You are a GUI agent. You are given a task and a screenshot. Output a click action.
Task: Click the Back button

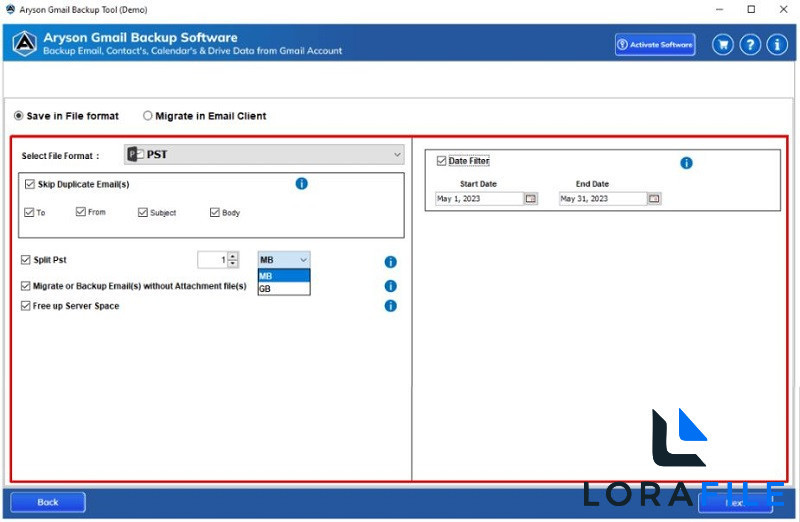47,502
